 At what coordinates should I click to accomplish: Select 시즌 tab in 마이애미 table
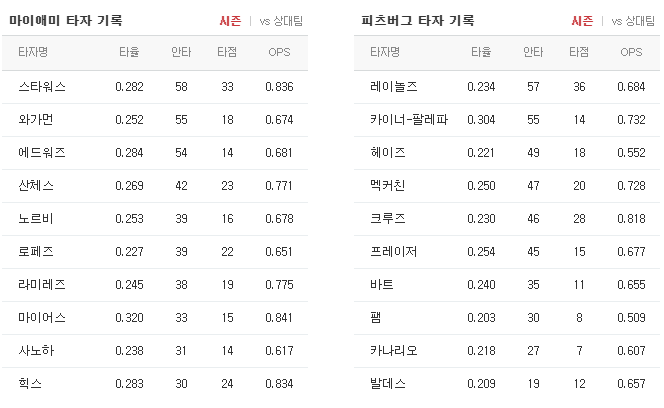230,21
